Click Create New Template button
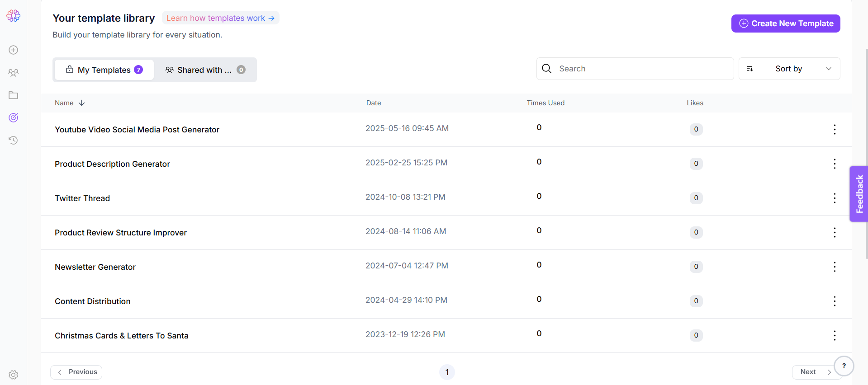Screen dimensions: 868x385 [786, 23]
